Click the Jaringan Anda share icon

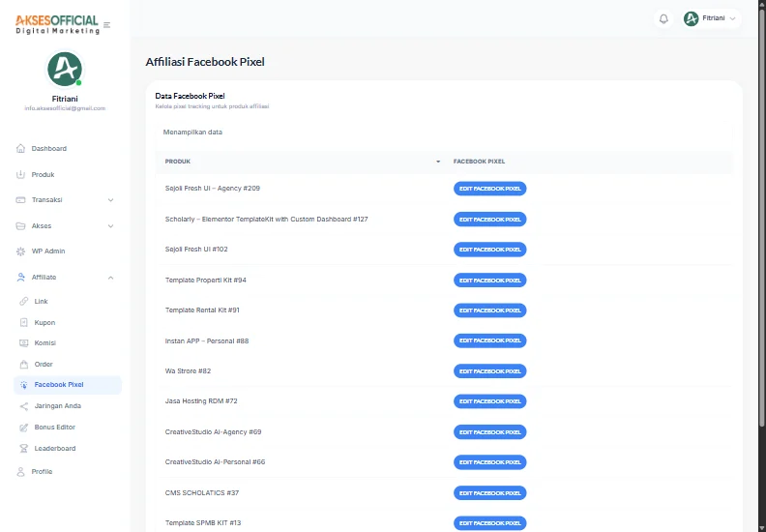tap(23, 406)
